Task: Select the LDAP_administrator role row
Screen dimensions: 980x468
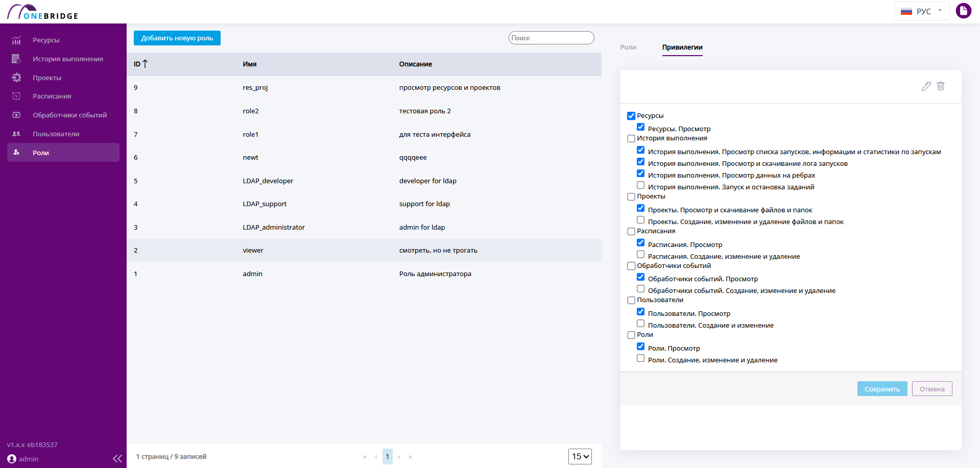Action: pyautogui.click(x=364, y=228)
